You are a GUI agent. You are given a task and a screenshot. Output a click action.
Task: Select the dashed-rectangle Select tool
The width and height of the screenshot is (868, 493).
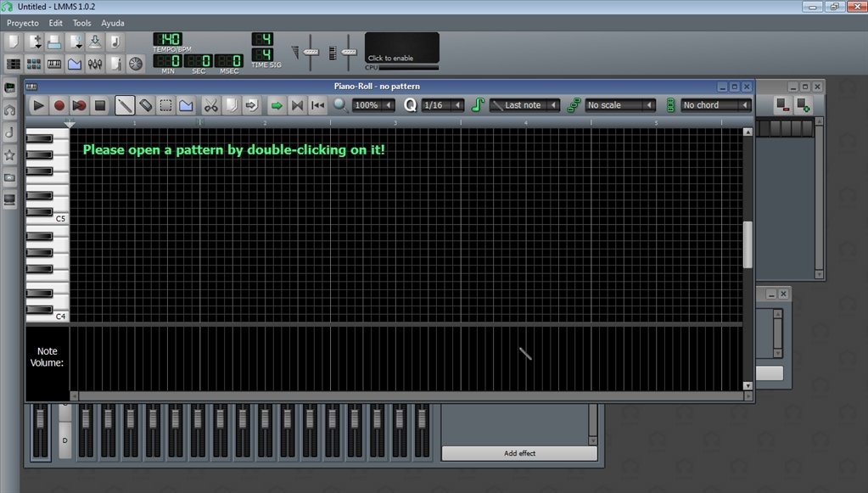pyautogui.click(x=165, y=105)
